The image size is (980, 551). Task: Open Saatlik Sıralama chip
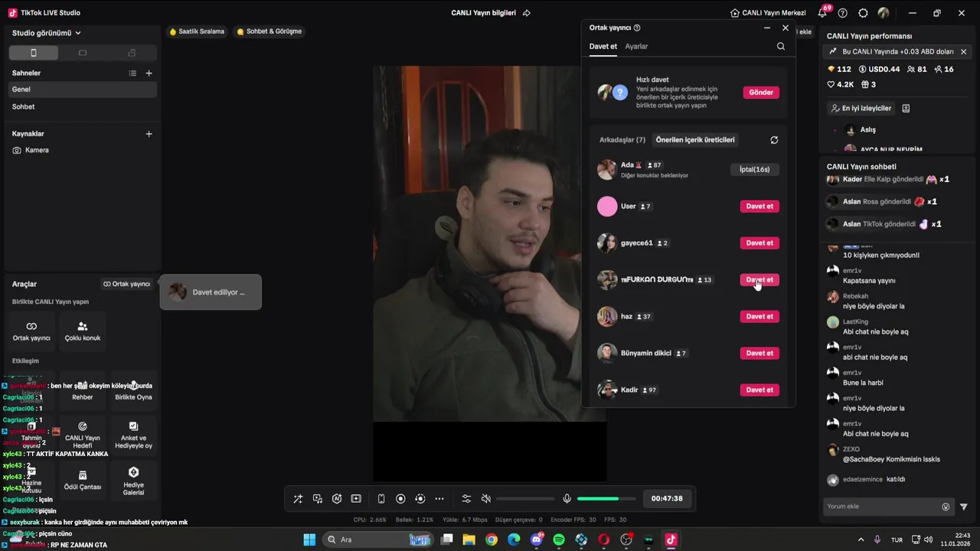point(198,31)
